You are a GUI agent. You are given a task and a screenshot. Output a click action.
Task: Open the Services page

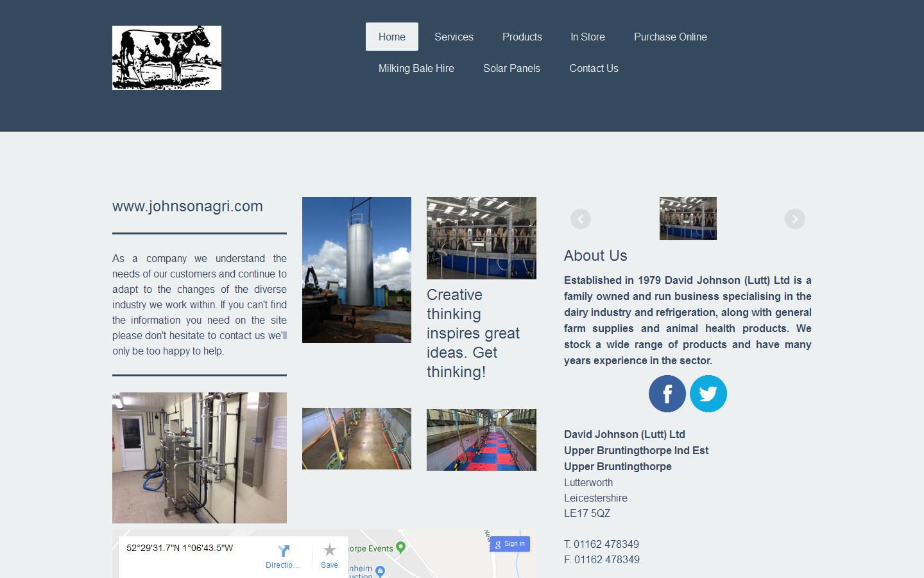[x=453, y=37]
